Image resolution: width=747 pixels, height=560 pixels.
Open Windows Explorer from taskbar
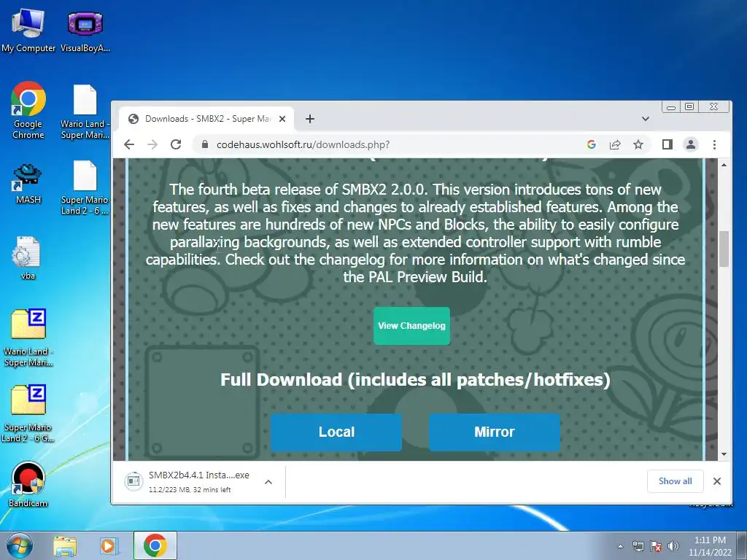(x=65, y=545)
